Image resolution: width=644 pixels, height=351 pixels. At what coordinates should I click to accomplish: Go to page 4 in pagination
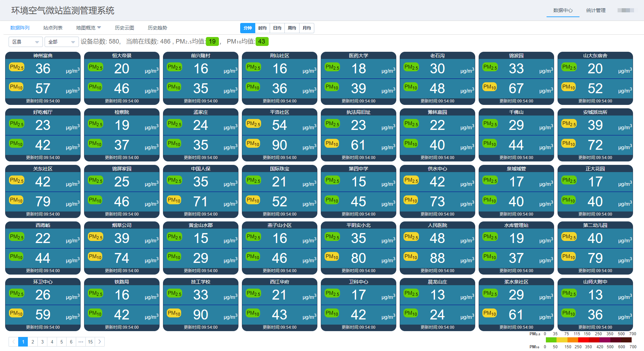click(52, 342)
